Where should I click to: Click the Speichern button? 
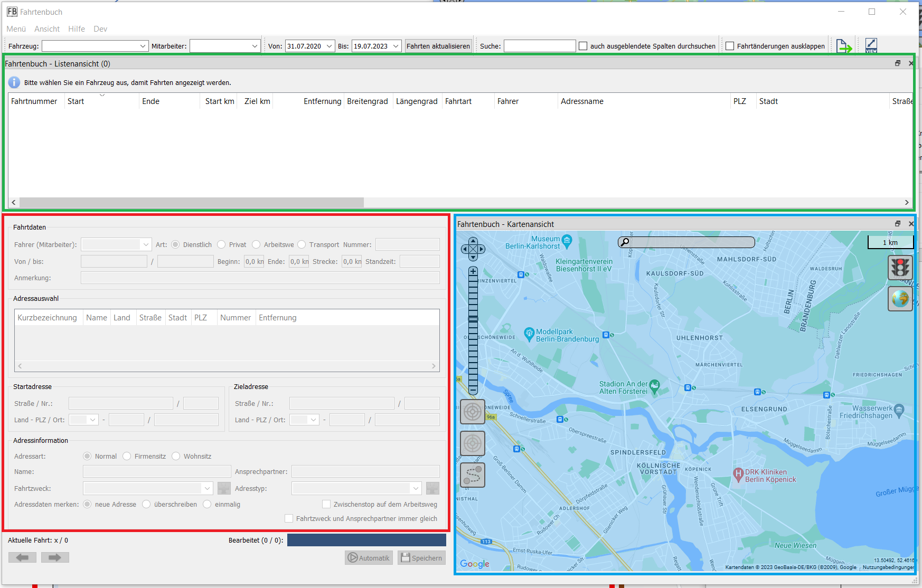421,558
